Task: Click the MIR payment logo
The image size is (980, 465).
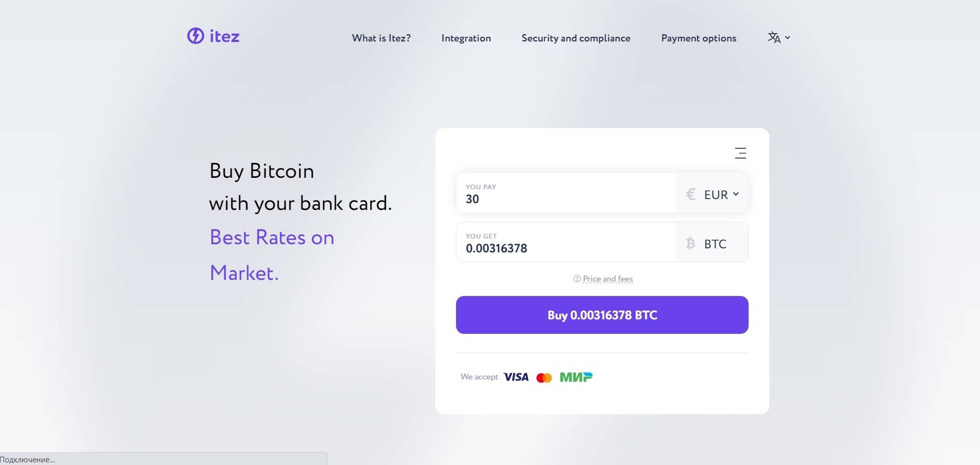Action: tap(576, 377)
